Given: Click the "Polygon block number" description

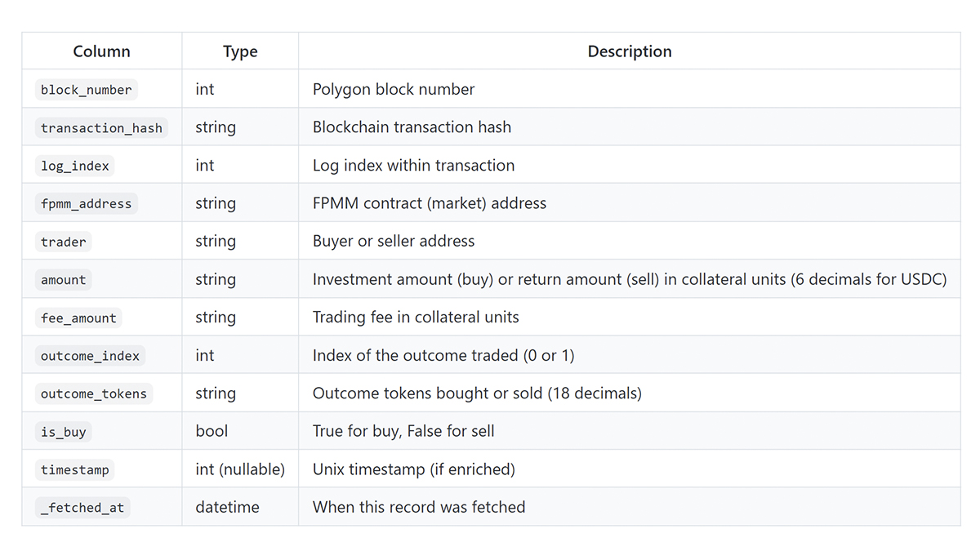Looking at the screenshot, I should point(393,90).
